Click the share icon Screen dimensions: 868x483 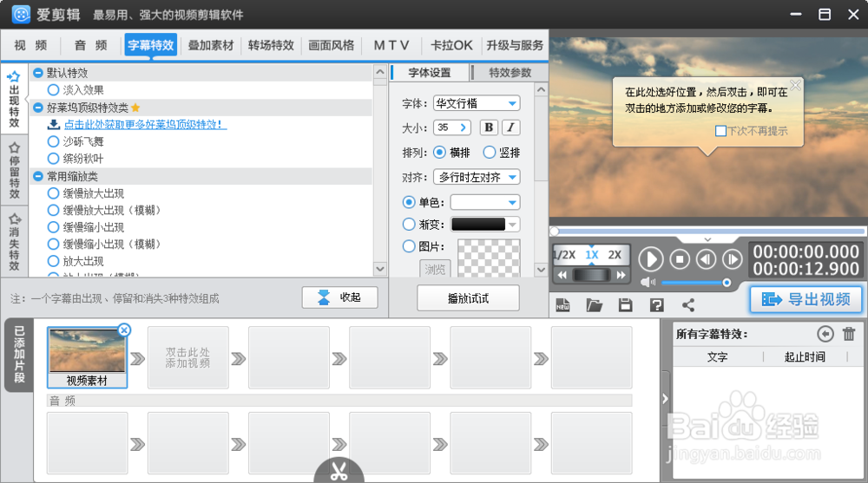pos(688,305)
